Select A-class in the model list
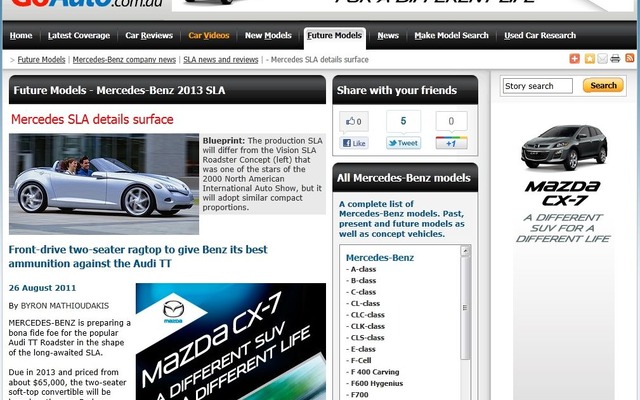The image size is (640, 400). [363, 269]
